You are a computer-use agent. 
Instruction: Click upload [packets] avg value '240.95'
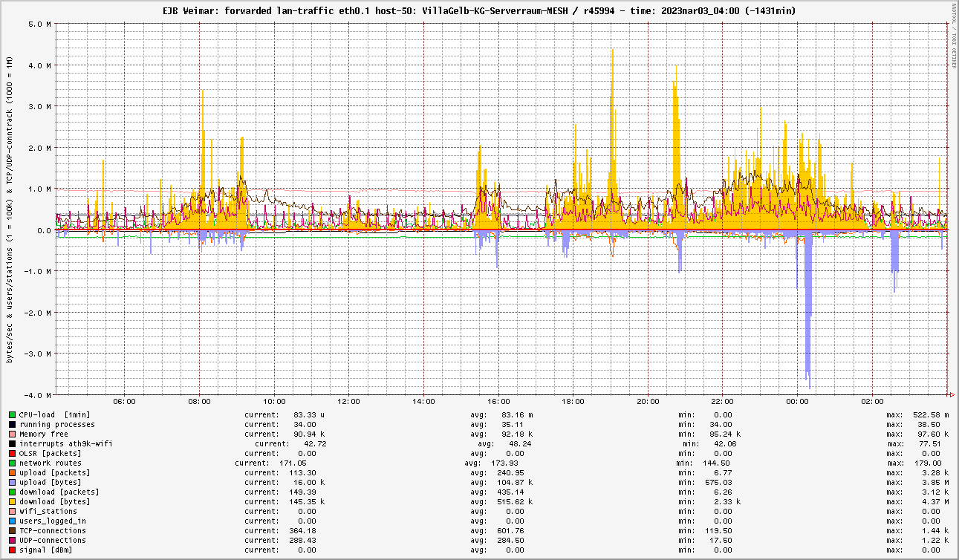pos(510,472)
